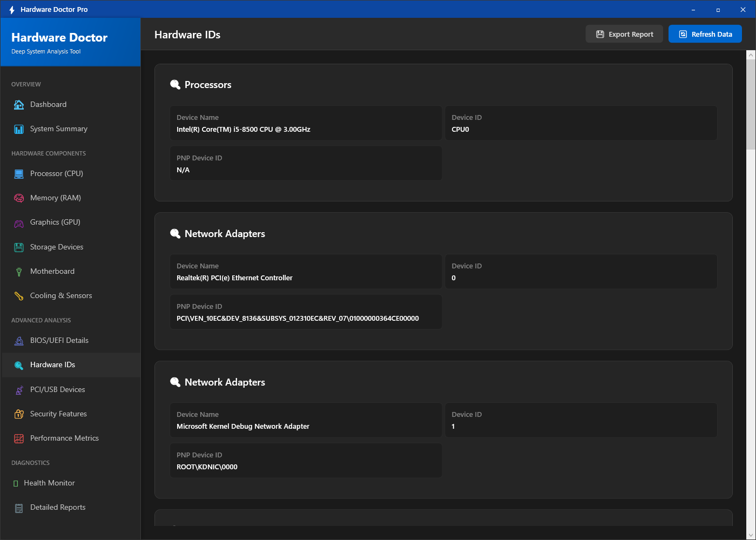Click the Hardware IDs magnifier icon in sidebar
The image size is (756, 540).
point(19,365)
